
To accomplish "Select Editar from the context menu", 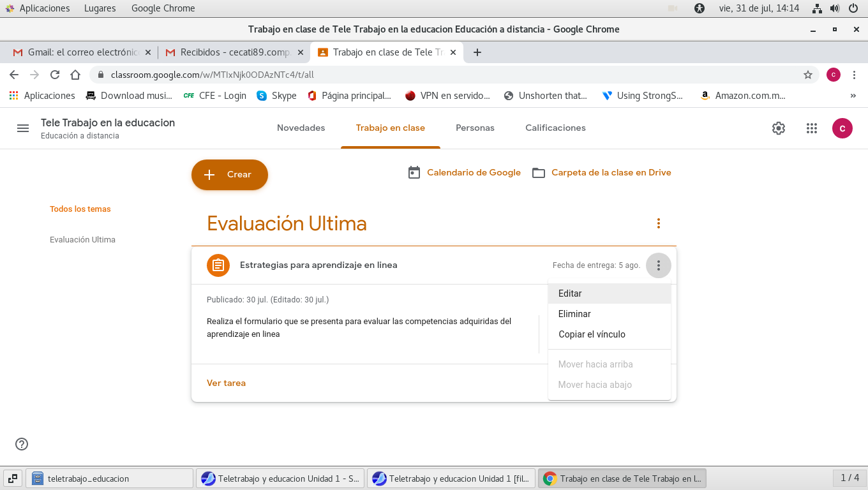I will point(570,293).
